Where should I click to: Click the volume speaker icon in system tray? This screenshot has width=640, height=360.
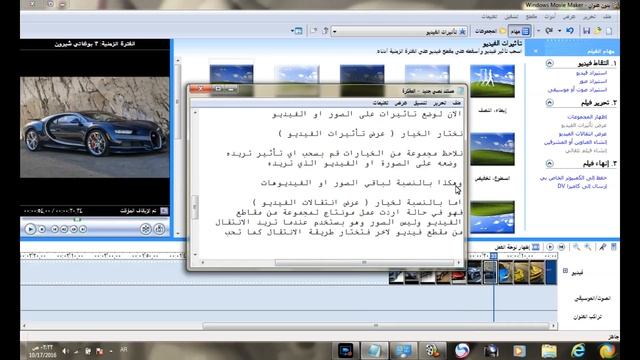tap(66, 351)
